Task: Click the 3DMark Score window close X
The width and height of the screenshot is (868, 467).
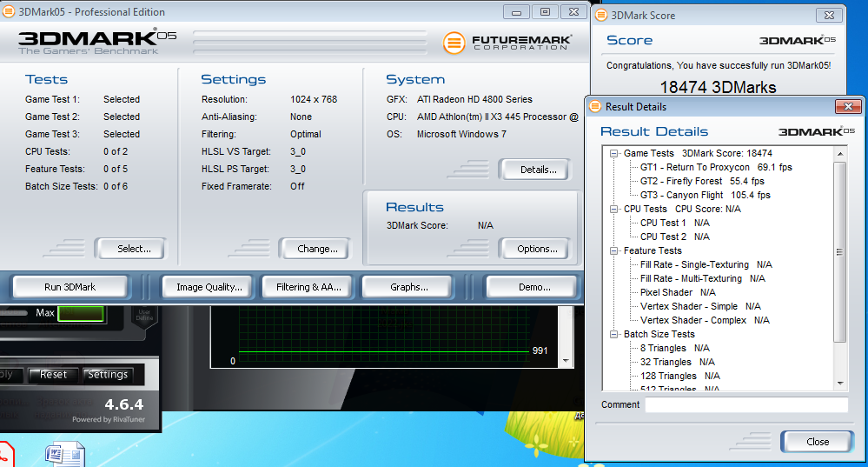Action: (x=829, y=16)
